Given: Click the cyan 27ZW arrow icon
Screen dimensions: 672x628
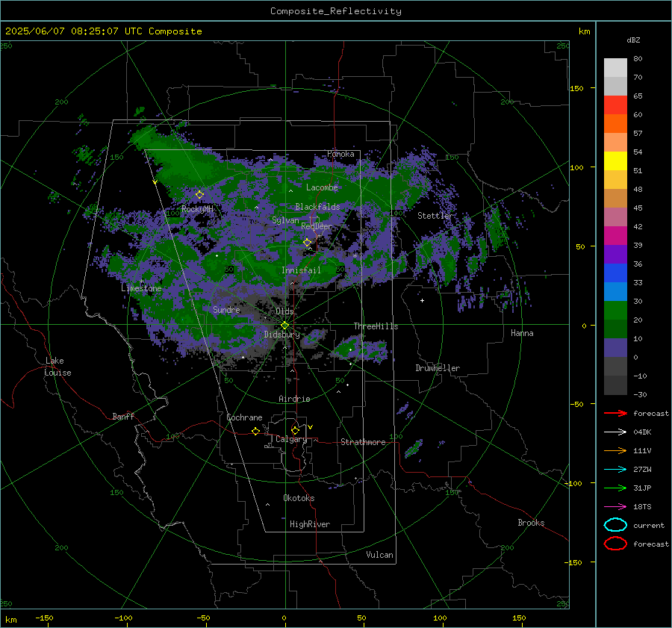Looking at the screenshot, I should coord(615,470).
